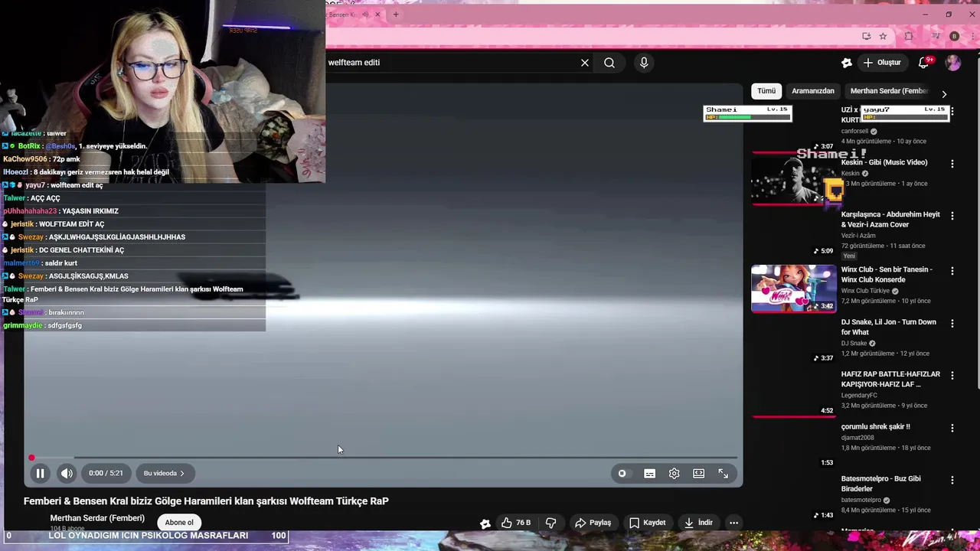Click the video title 'Femberi & Bensen Kral biziz'

pos(206,501)
